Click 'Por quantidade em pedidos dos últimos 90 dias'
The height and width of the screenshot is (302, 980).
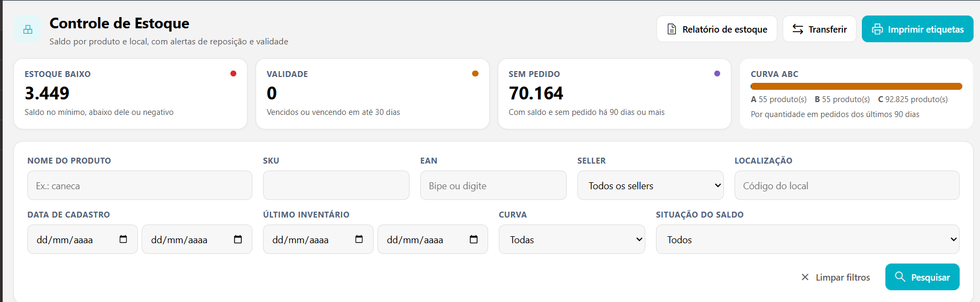(835, 114)
